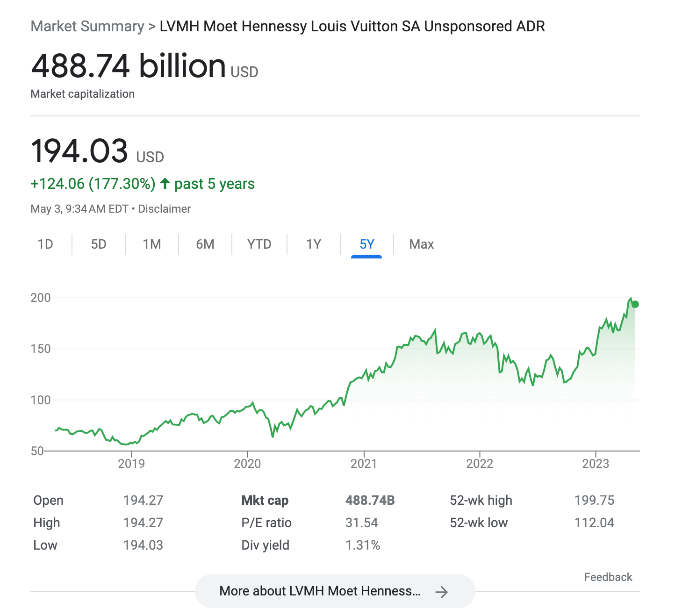Show the YTD chart range

point(259,244)
